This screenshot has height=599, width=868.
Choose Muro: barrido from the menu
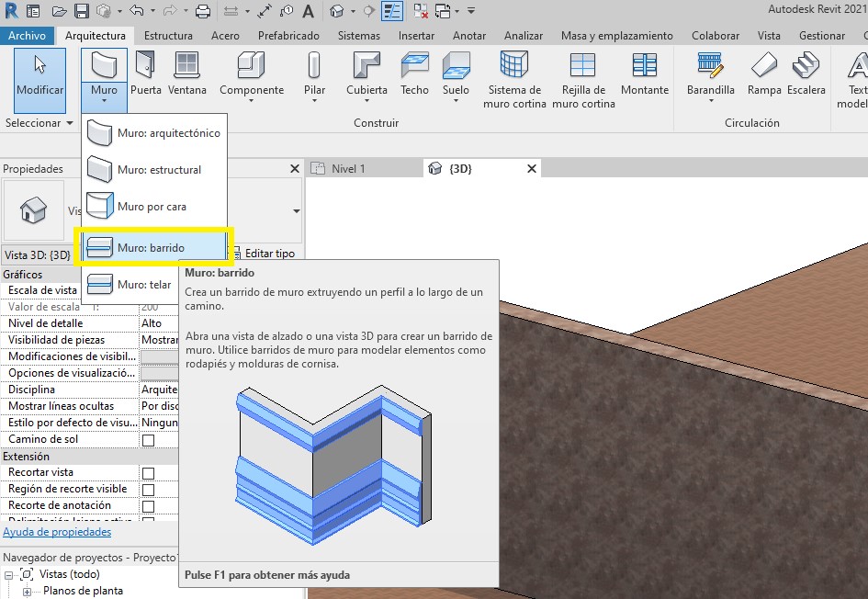152,248
